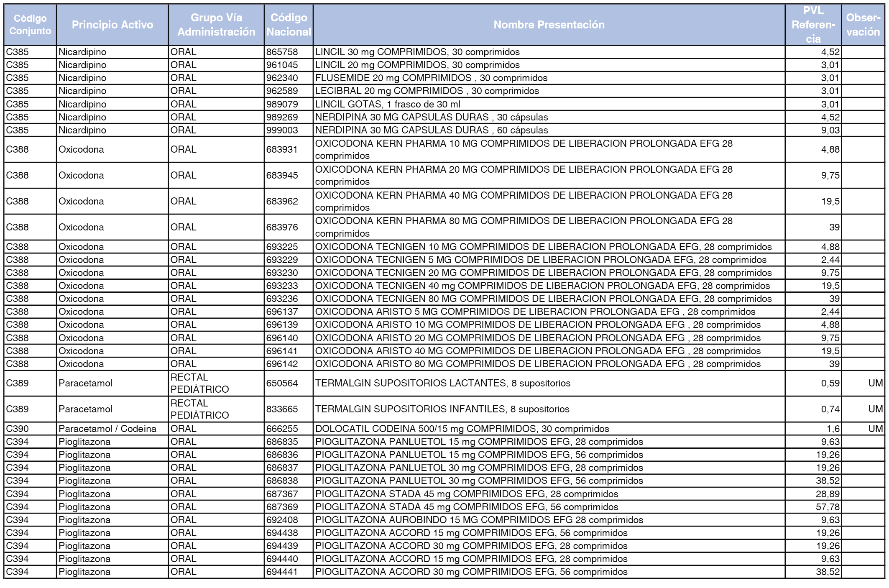The image size is (889, 588).
Task: Select 'OXICODONA ARISTO 20 MG' presentation cell
Action: pyautogui.click(x=549, y=338)
